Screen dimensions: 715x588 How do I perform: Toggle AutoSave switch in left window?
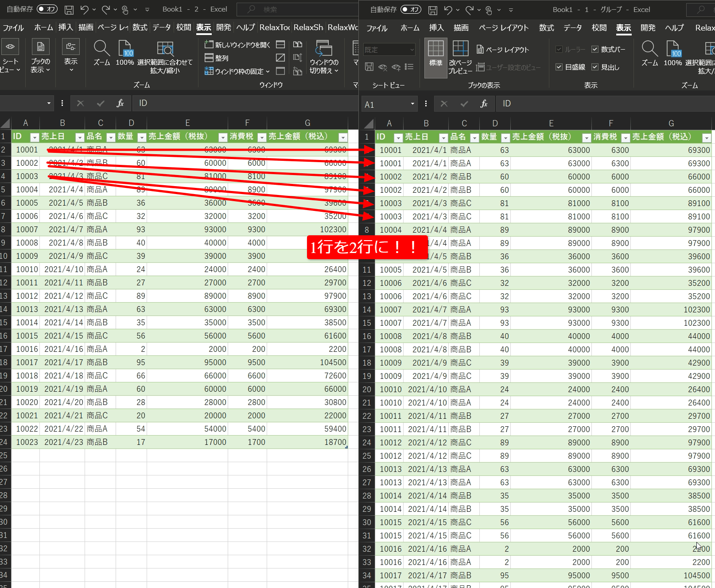point(47,9)
